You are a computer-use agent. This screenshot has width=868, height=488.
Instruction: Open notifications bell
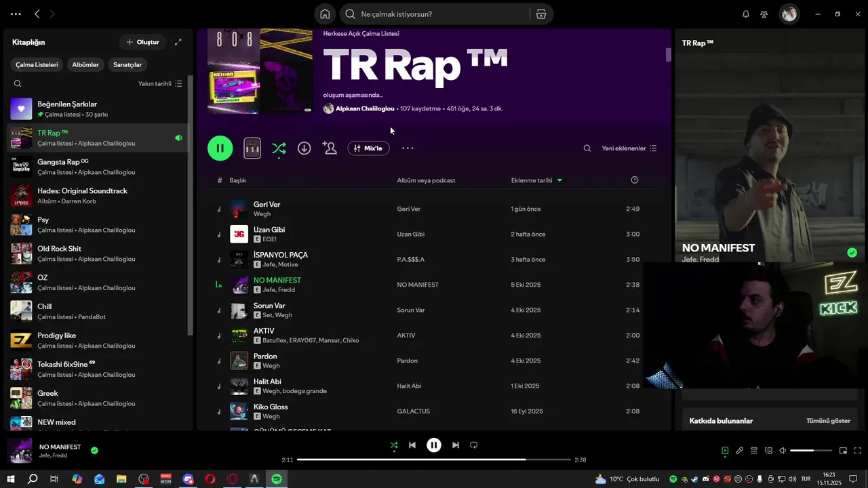click(x=746, y=14)
